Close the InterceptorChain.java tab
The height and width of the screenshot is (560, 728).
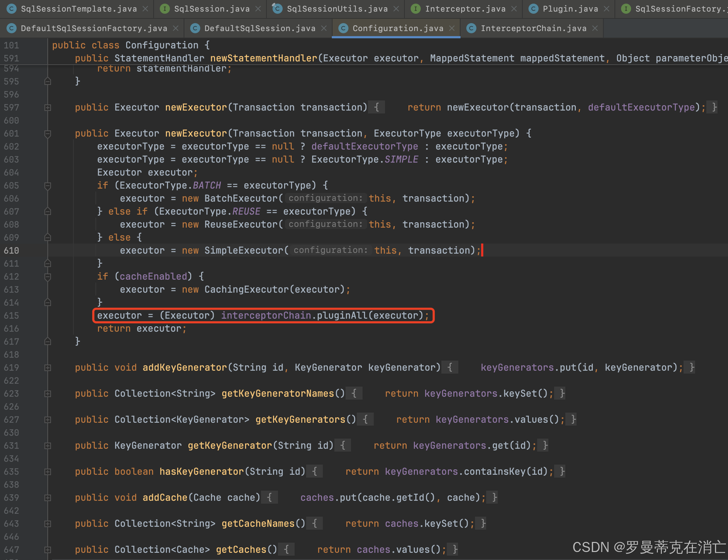point(595,28)
